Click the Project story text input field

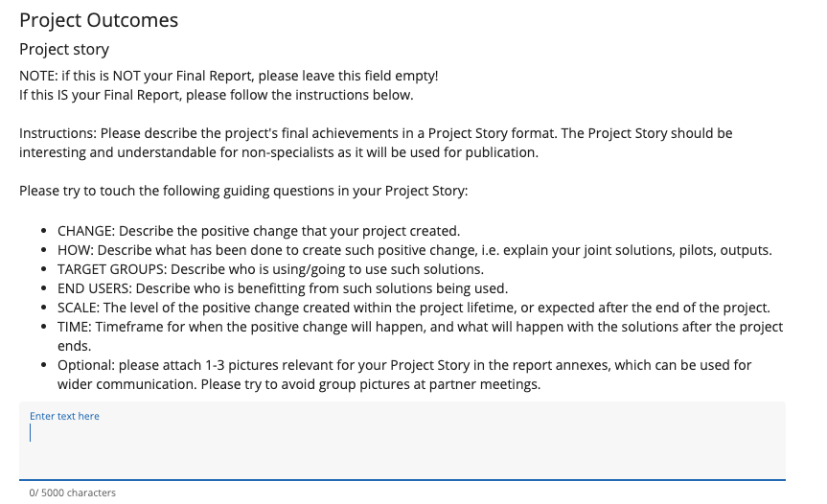402,446
